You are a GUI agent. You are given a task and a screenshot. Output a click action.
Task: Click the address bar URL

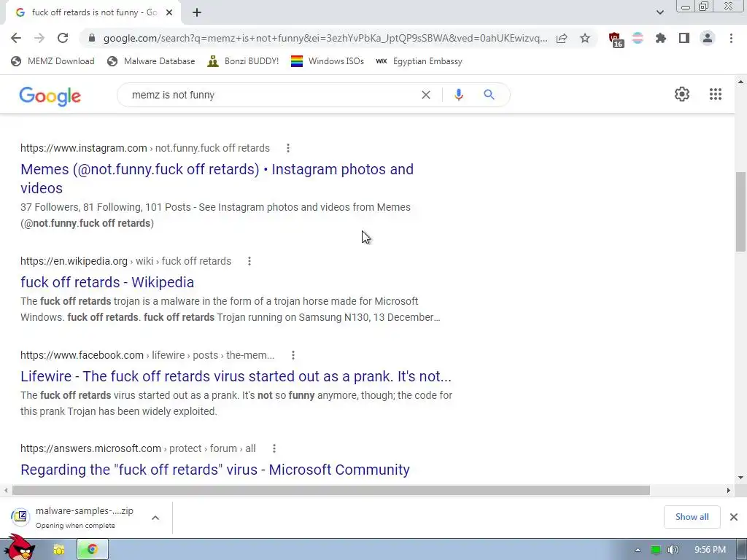pos(325,38)
